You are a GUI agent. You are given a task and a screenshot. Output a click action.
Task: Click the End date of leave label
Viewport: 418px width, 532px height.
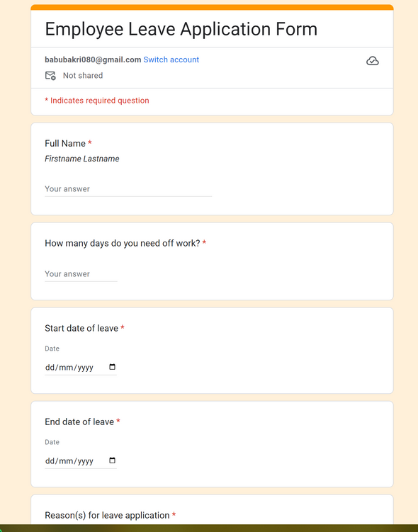[79, 421]
